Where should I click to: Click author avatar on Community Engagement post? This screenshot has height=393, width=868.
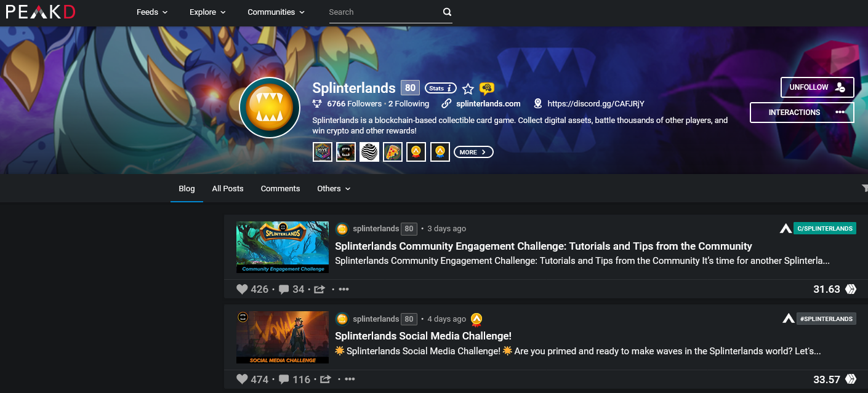pyautogui.click(x=342, y=229)
